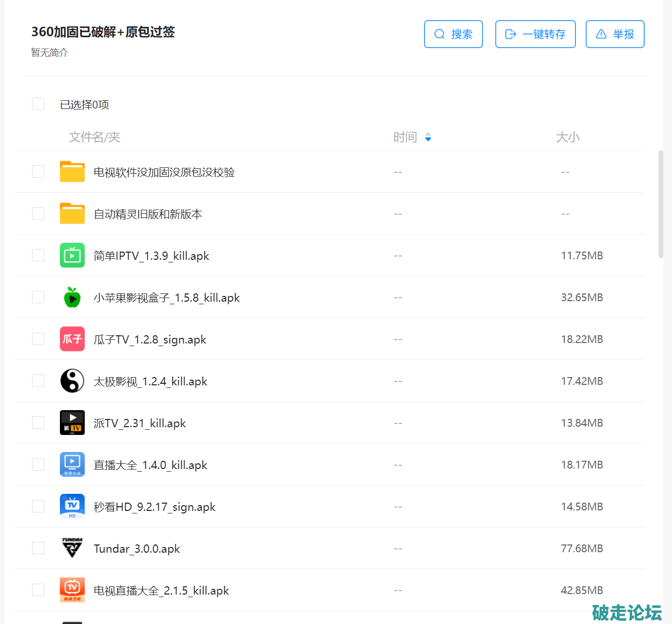
Task: Click the pink 瓜子TV app icon
Action: [x=72, y=339]
